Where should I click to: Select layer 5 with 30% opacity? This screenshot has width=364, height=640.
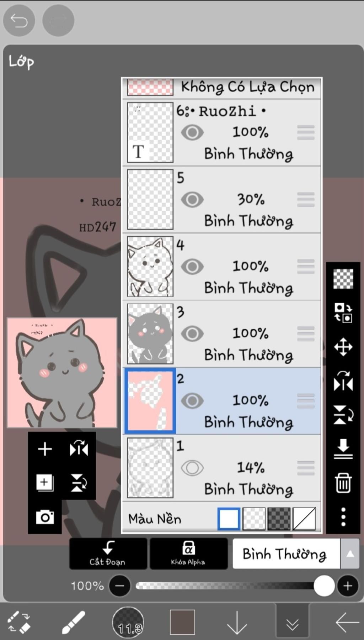click(222, 200)
